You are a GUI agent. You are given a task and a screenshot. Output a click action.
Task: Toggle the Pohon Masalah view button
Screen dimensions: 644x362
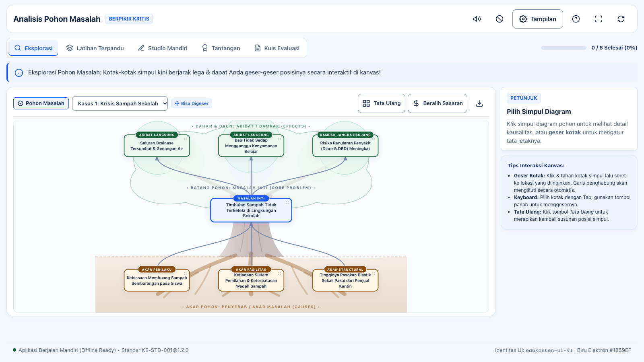[41, 103]
